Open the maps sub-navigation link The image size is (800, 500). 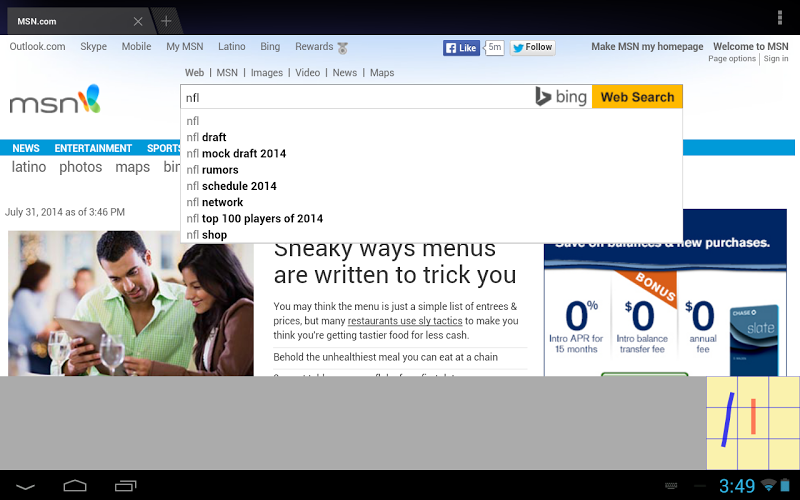pyautogui.click(x=133, y=167)
